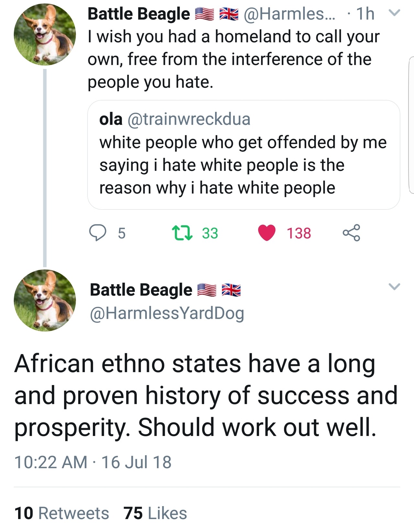Image resolution: width=414 pixels, height=532 pixels.
Task: View the 10 Retweets list
Action: point(62,513)
